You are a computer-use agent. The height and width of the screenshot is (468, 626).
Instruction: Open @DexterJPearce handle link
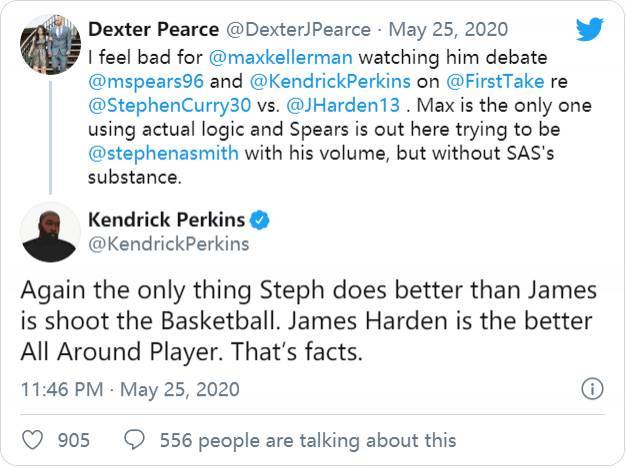tap(292, 29)
